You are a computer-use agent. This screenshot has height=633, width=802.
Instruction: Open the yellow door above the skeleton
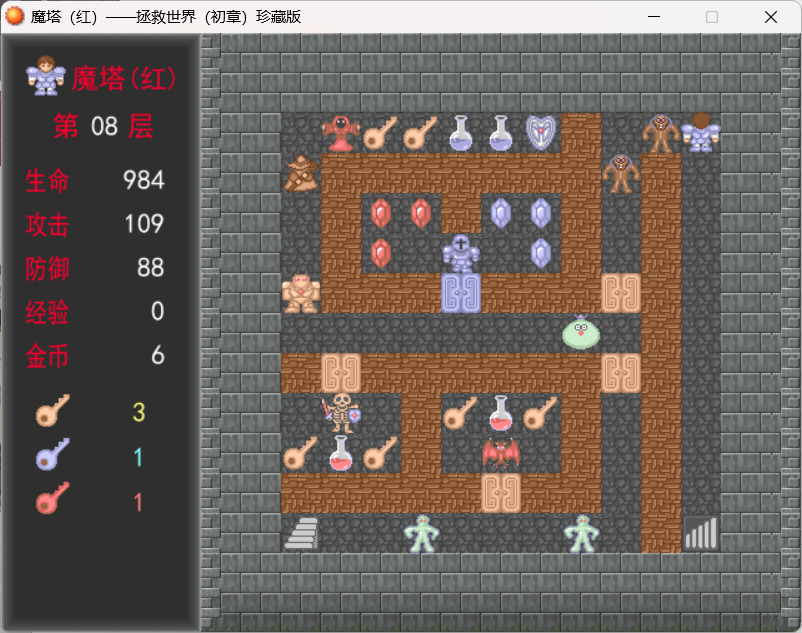click(341, 373)
